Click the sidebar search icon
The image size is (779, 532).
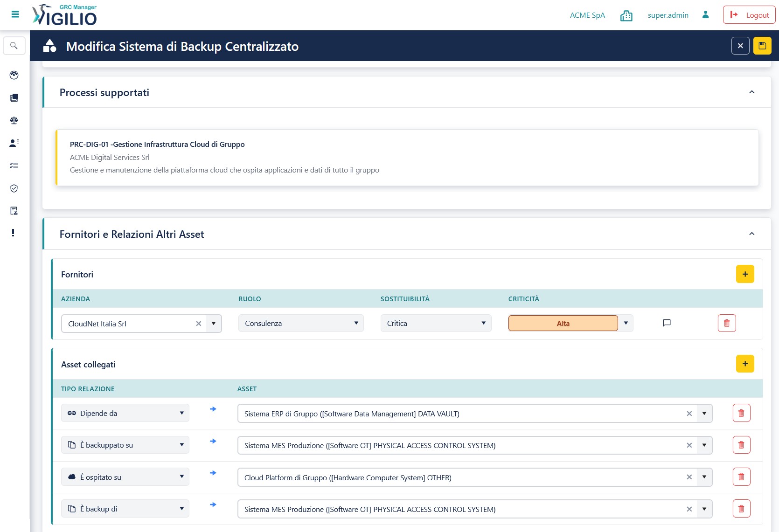[14, 46]
